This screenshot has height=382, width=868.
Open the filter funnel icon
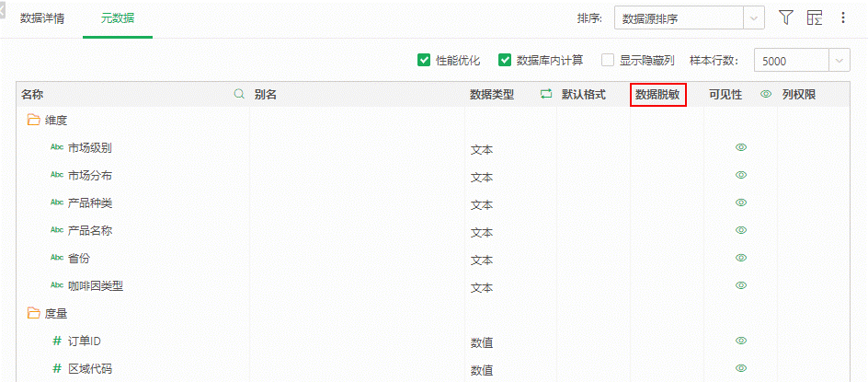click(x=786, y=17)
